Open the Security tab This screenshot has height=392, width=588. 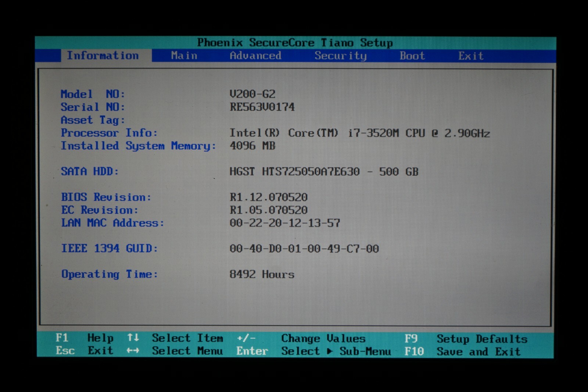[x=341, y=56]
